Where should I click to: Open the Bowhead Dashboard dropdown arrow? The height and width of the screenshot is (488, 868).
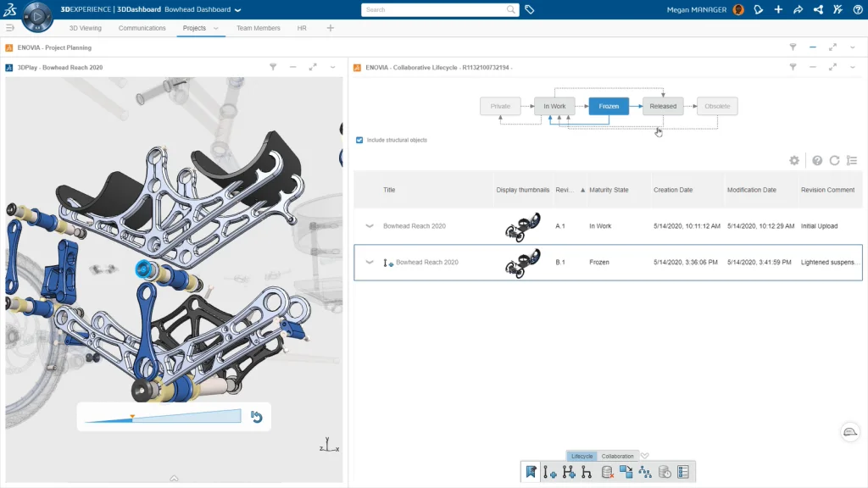tap(237, 10)
